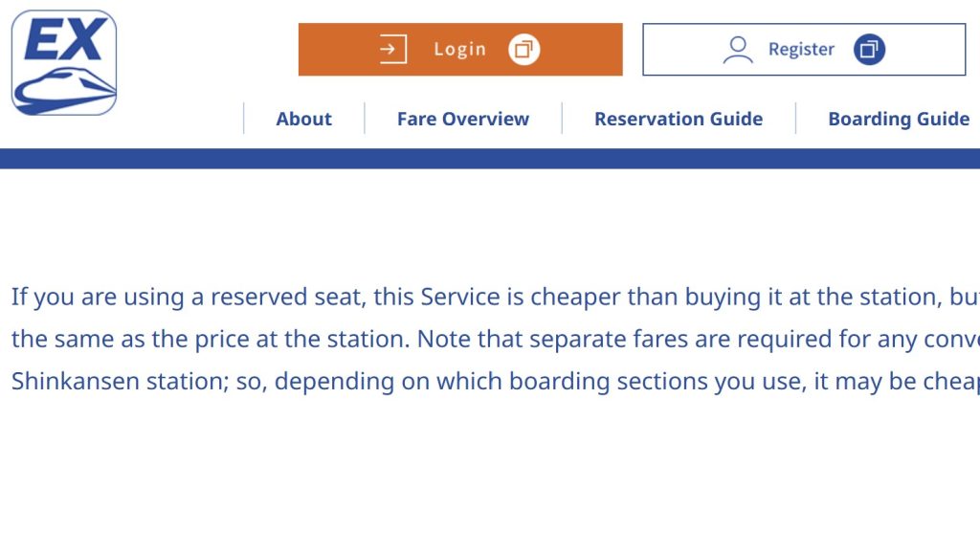
Task: Click the new-window icon on the Login button
Action: pyautogui.click(x=523, y=50)
